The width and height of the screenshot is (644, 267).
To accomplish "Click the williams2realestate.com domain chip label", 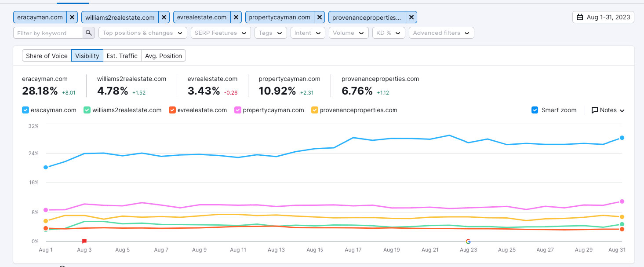I will pyautogui.click(x=120, y=17).
